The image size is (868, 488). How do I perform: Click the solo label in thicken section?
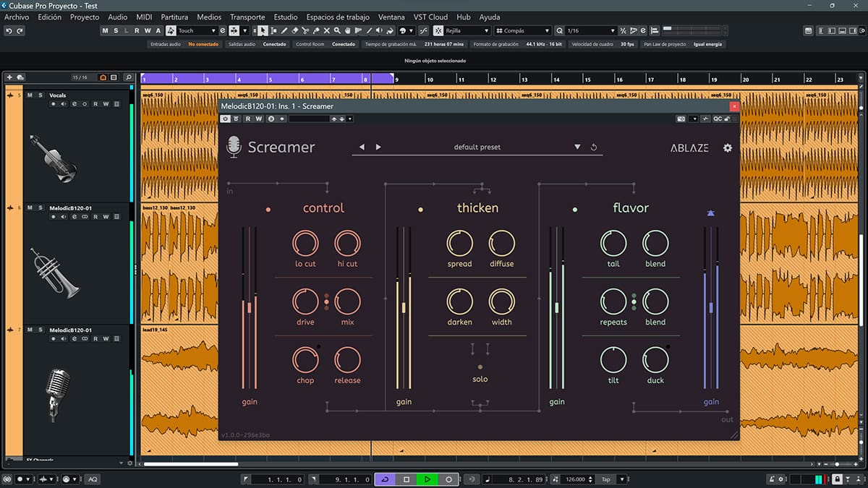[480, 379]
